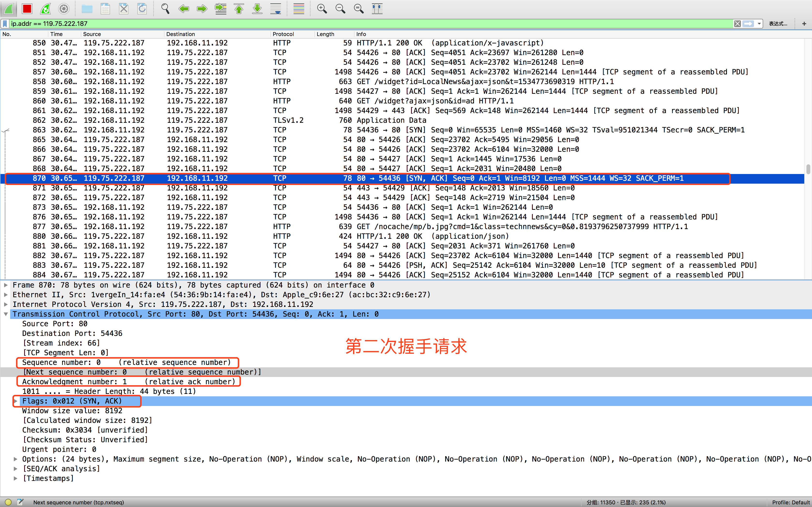Collapse the Transmission Control Protocol tree

6,314
